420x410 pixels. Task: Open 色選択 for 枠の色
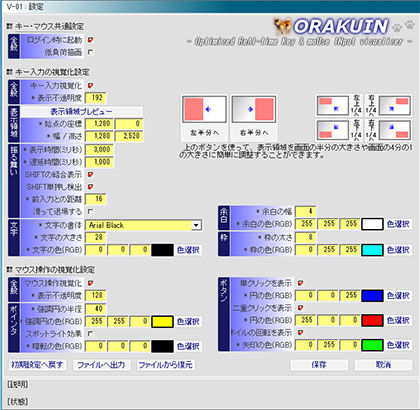coord(398,250)
